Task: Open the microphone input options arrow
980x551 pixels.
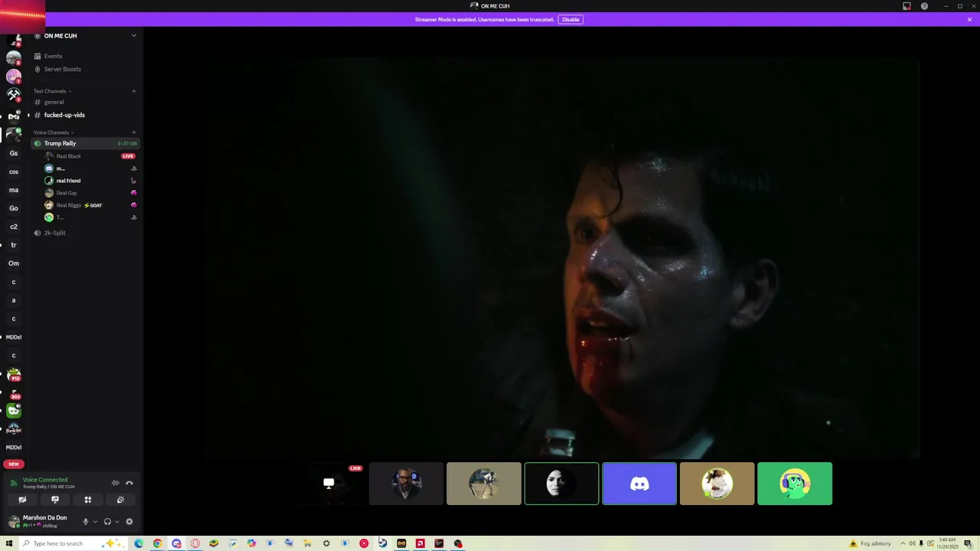Action: (x=95, y=522)
